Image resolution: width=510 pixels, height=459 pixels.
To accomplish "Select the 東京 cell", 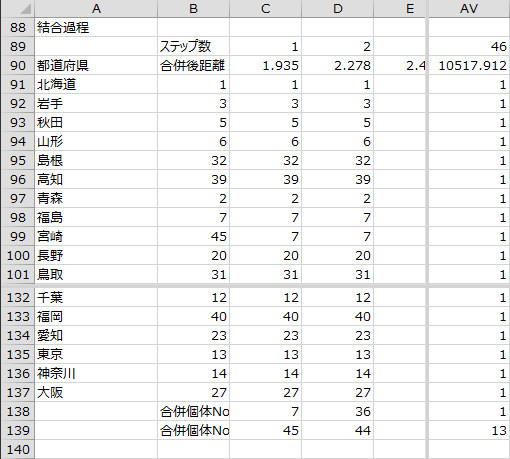I will [96, 354].
